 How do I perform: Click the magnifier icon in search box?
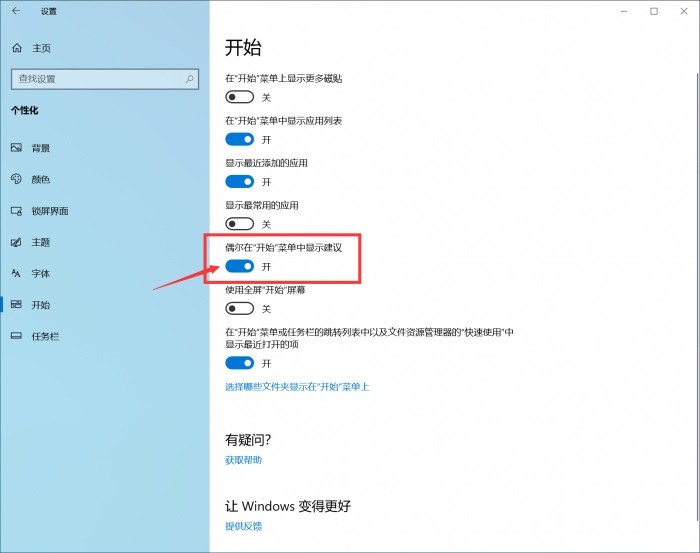click(189, 79)
